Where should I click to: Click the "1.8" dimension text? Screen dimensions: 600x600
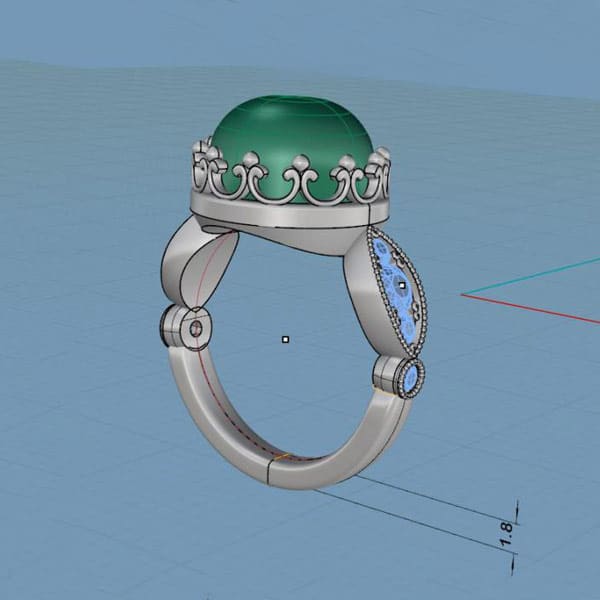click(x=506, y=534)
